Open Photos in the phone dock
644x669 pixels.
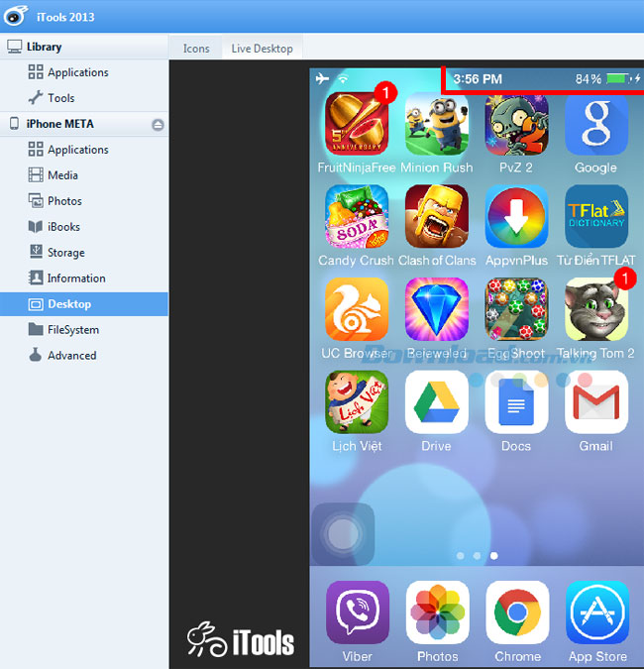pyautogui.click(x=437, y=613)
